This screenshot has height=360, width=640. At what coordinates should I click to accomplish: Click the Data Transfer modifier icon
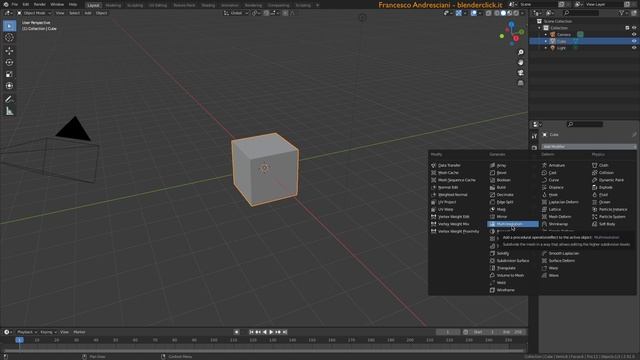coord(433,165)
